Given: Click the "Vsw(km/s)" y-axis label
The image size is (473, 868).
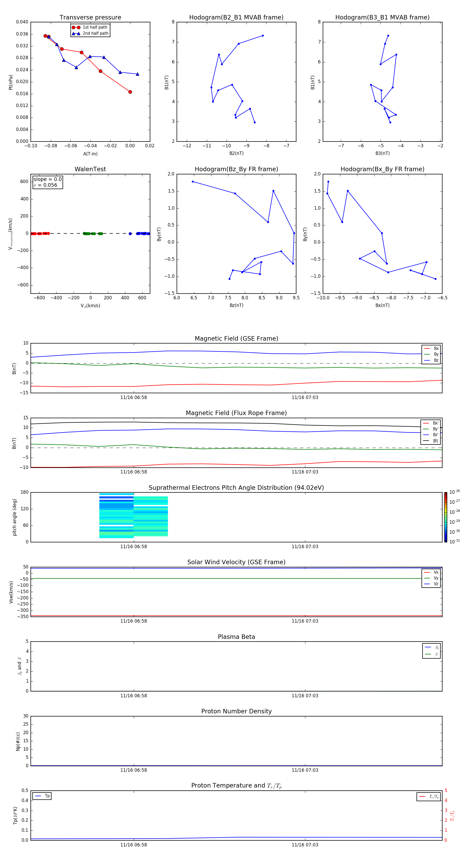Looking at the screenshot, I should pos(11,592).
